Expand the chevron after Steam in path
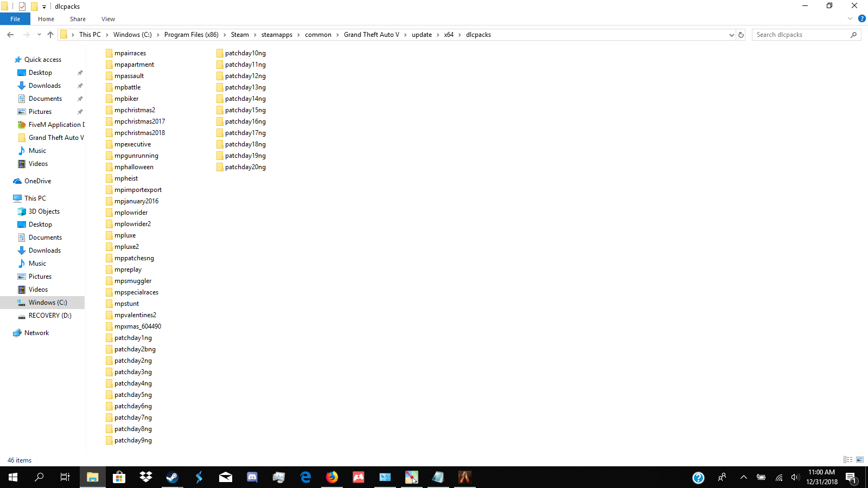Viewport: 868px width, 488px height. tap(255, 35)
